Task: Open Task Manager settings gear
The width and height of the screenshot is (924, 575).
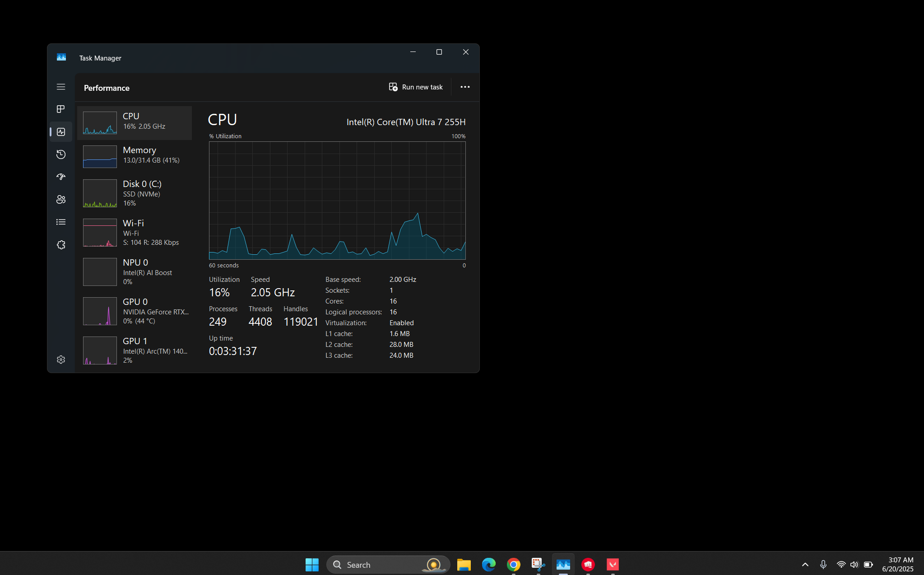Action: 61,360
